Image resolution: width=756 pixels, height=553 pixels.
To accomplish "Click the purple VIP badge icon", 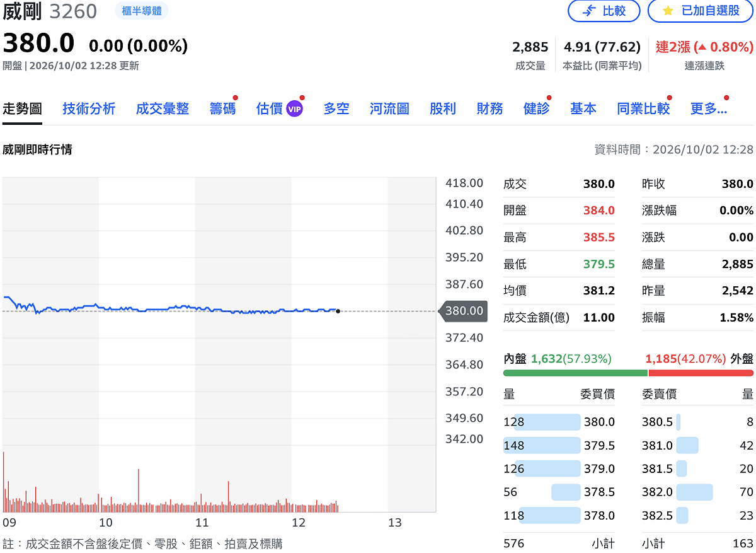I will (294, 109).
